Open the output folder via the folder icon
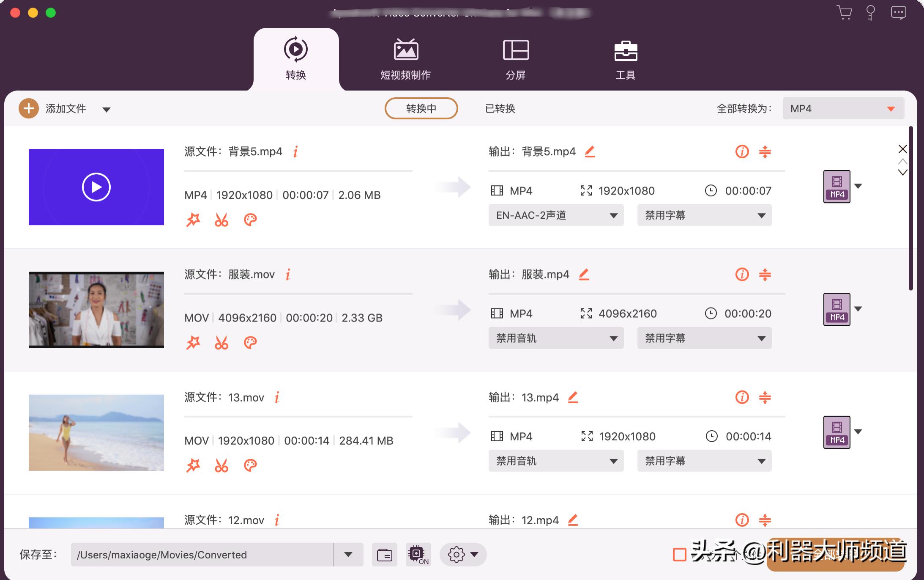924x580 pixels. (385, 554)
